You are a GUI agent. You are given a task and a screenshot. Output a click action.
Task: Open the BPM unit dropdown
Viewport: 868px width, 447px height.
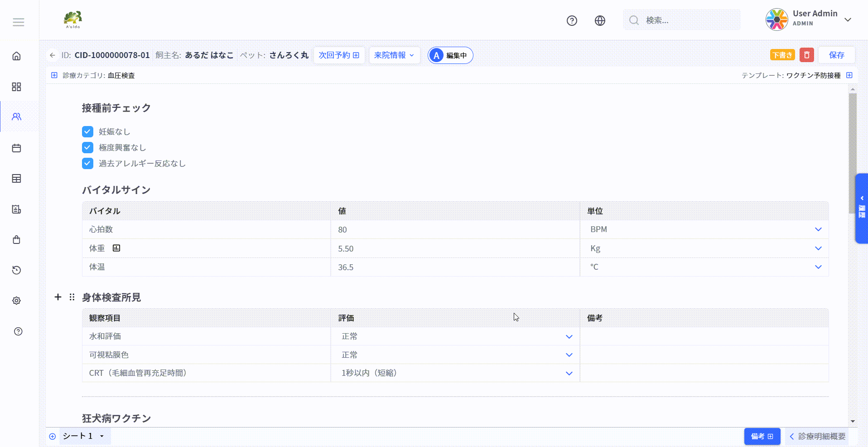[818, 229]
